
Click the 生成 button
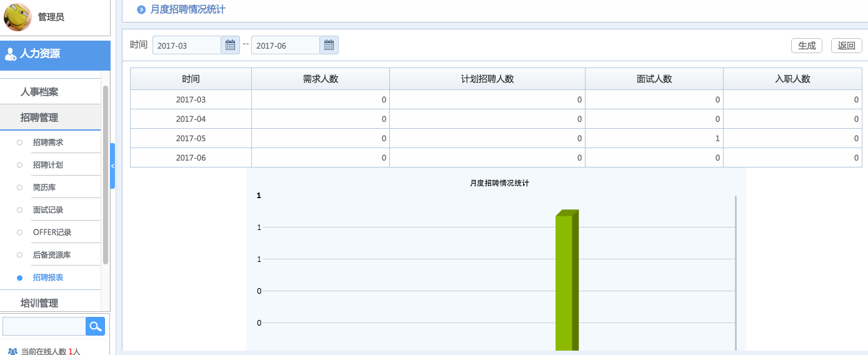pos(807,46)
